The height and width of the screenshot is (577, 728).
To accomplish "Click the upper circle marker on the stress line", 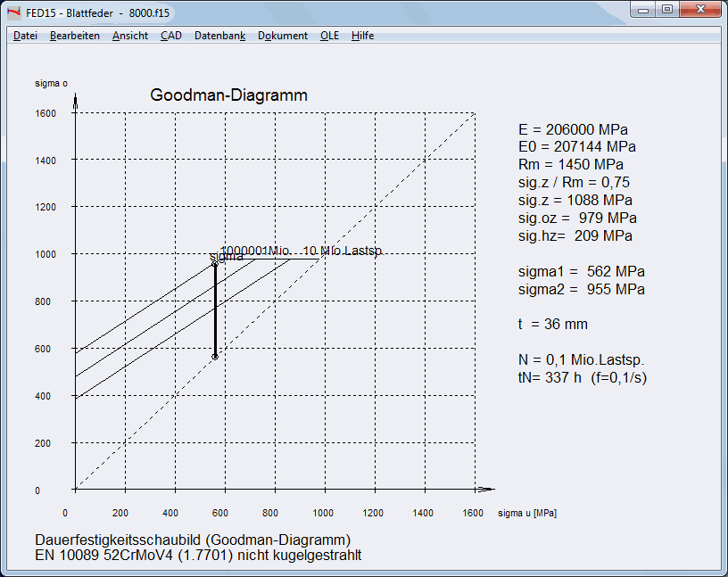I will pos(215,264).
